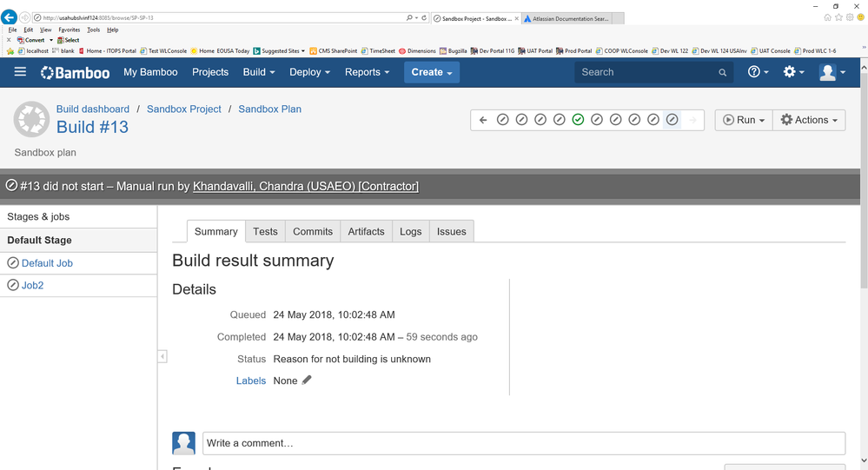The width and height of the screenshot is (868, 470).
Task: Open the Convert dropdown arrow
Action: [51, 40]
